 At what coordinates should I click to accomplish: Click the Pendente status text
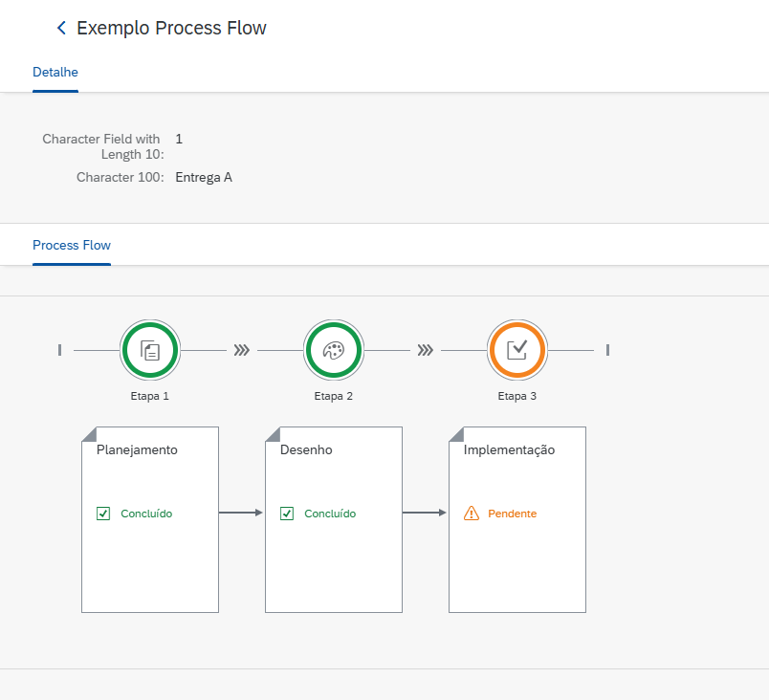pyautogui.click(x=512, y=514)
